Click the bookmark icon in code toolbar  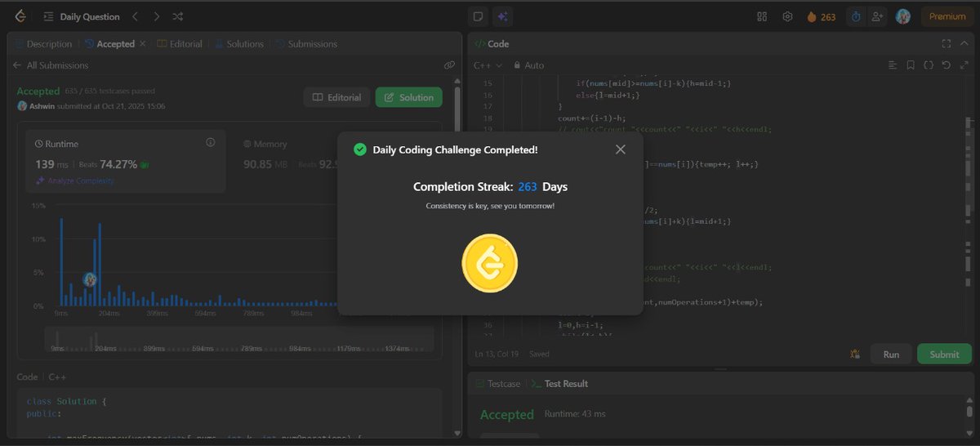tap(911, 65)
